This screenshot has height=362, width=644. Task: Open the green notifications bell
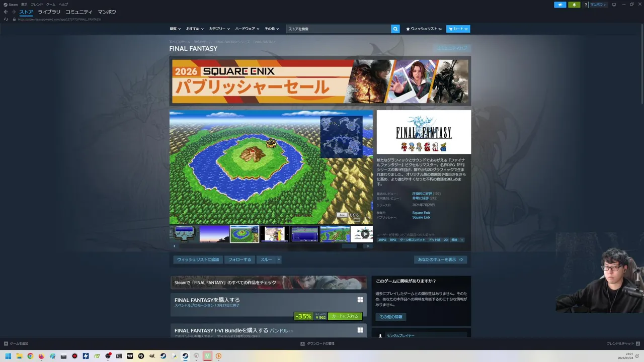(x=574, y=5)
